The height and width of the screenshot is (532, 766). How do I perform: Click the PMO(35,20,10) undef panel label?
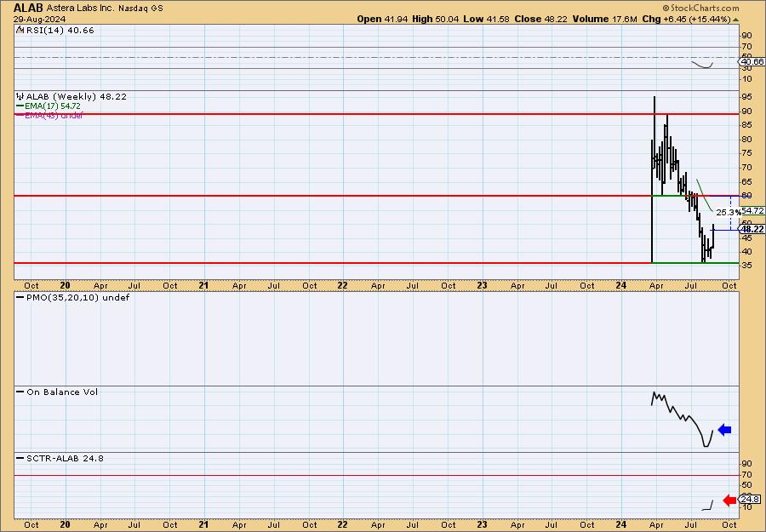77,297
